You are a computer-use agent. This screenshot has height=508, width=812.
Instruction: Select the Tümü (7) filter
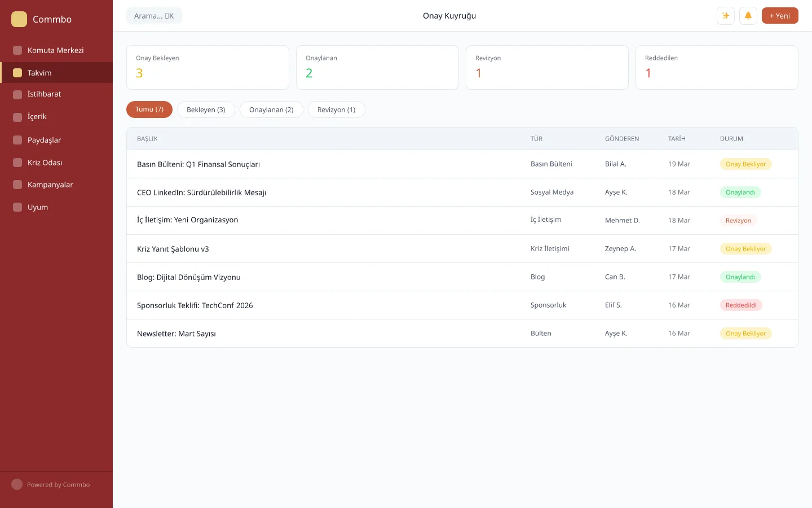pos(149,110)
